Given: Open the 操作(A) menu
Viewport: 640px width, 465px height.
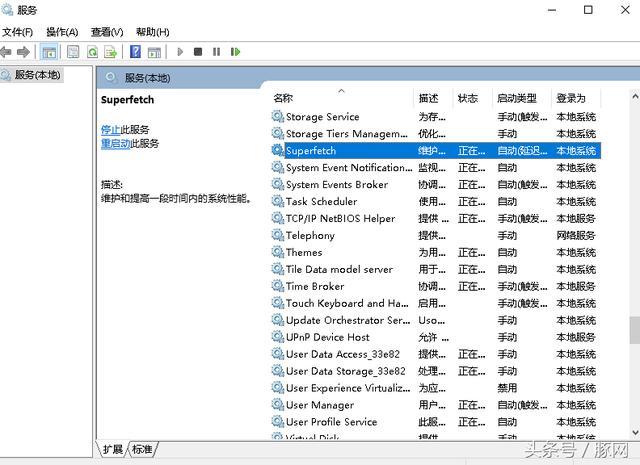Looking at the screenshot, I should [62, 32].
